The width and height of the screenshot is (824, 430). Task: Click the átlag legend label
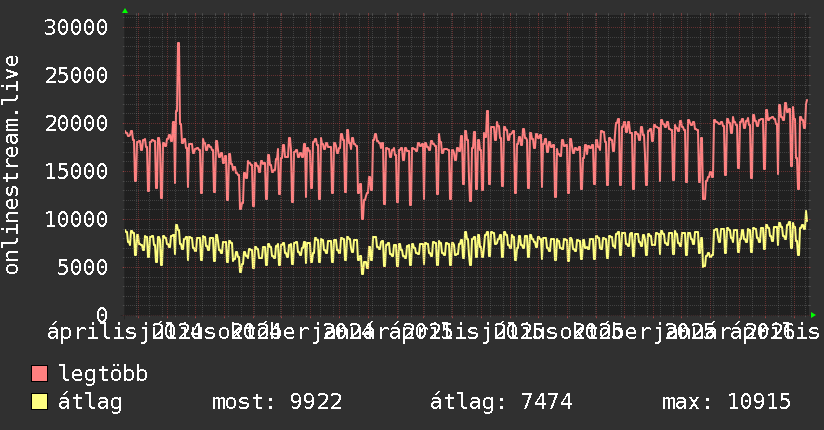click(90, 402)
